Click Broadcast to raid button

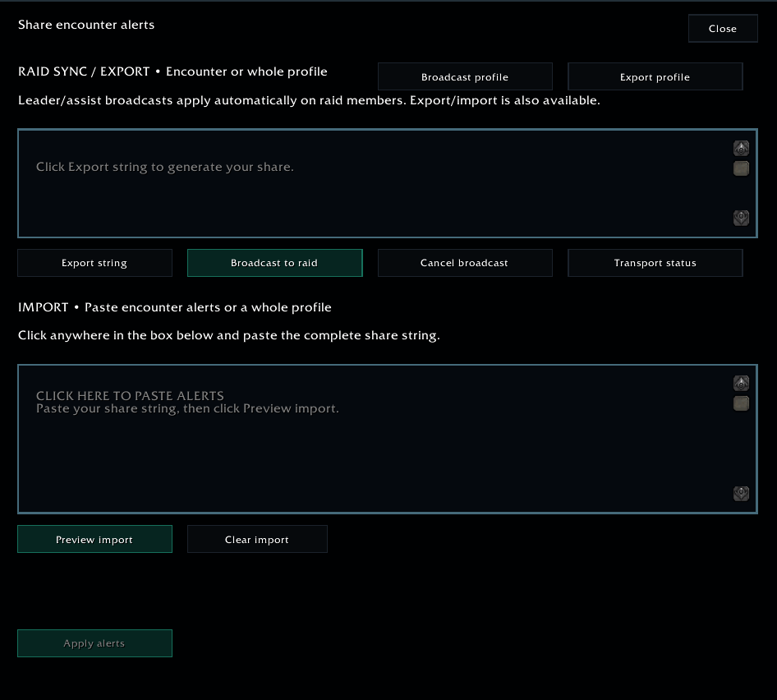coord(274,263)
